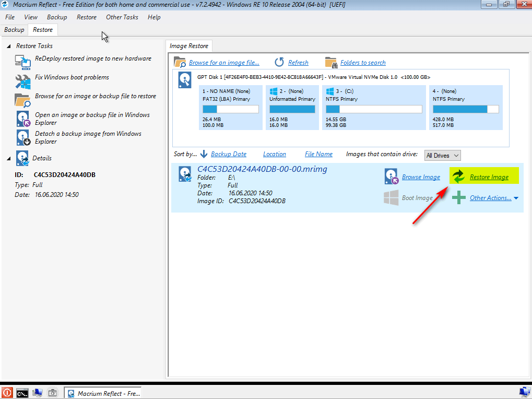The height and width of the screenshot is (399, 532).
Task: Open the All Drives dropdown
Action: [x=442, y=156]
